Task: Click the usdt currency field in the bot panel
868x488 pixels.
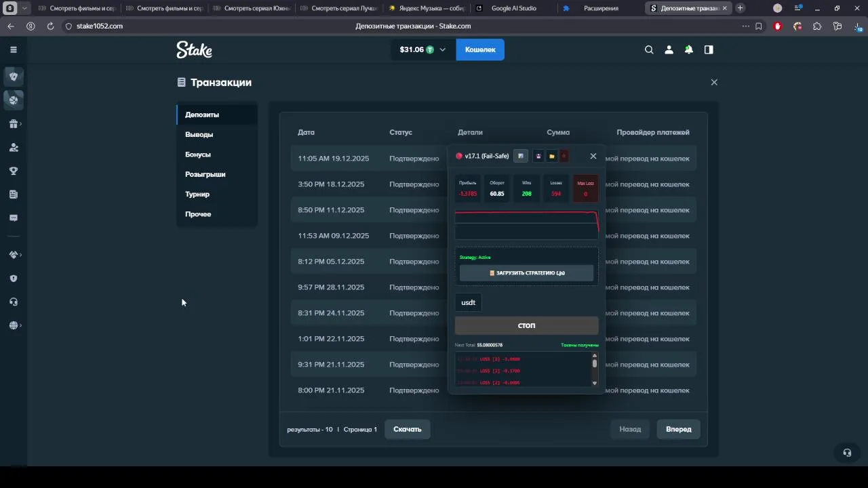Action: click(x=469, y=302)
